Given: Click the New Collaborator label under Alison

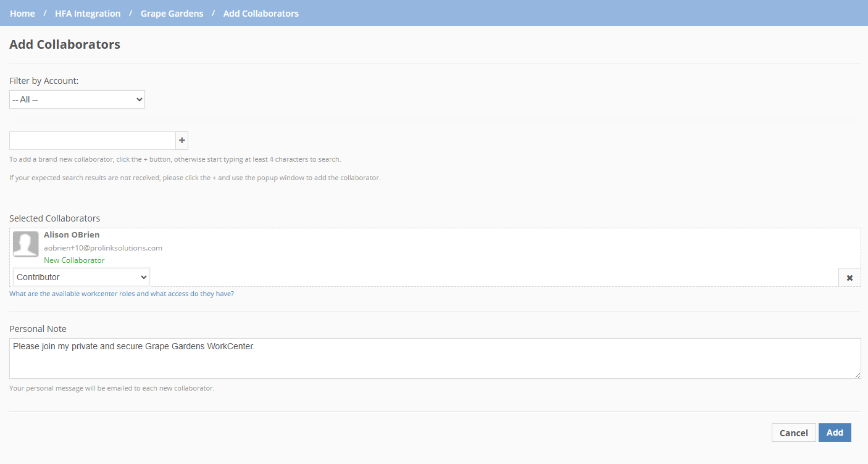Looking at the screenshot, I should tap(74, 260).
